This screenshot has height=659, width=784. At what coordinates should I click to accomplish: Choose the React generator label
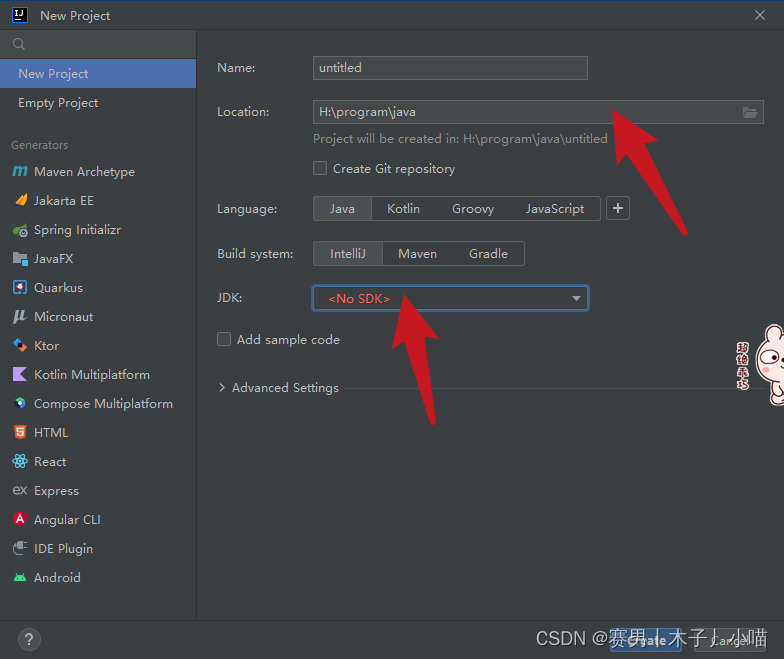point(50,462)
